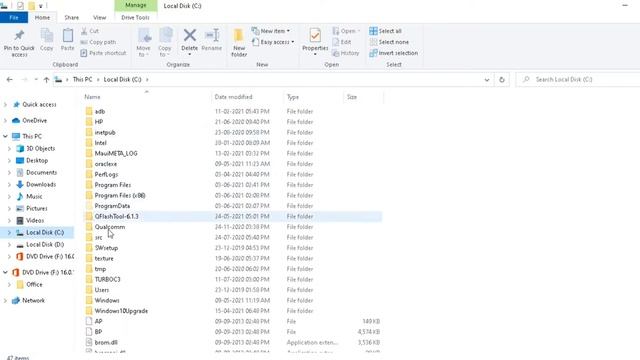Click This PC in address breadcrumb
The width and height of the screenshot is (640, 360).
coord(82,80)
